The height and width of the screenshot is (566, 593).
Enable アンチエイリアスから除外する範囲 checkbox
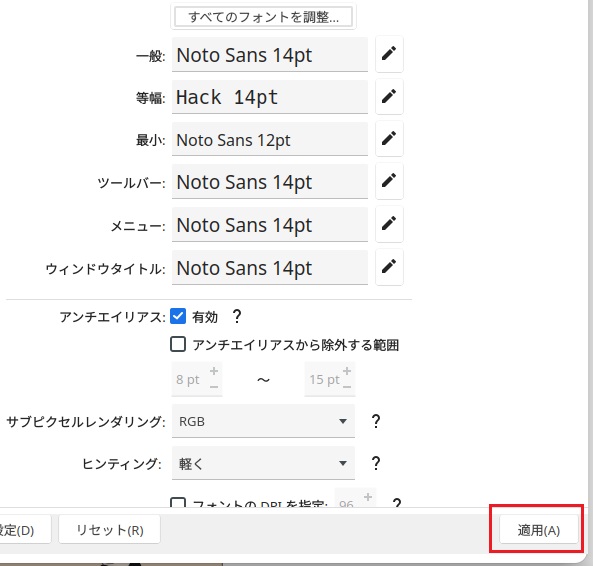[x=178, y=344]
